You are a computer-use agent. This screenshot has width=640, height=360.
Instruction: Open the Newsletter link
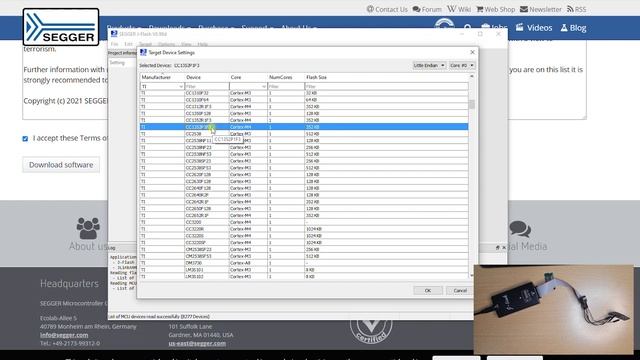[541, 9]
